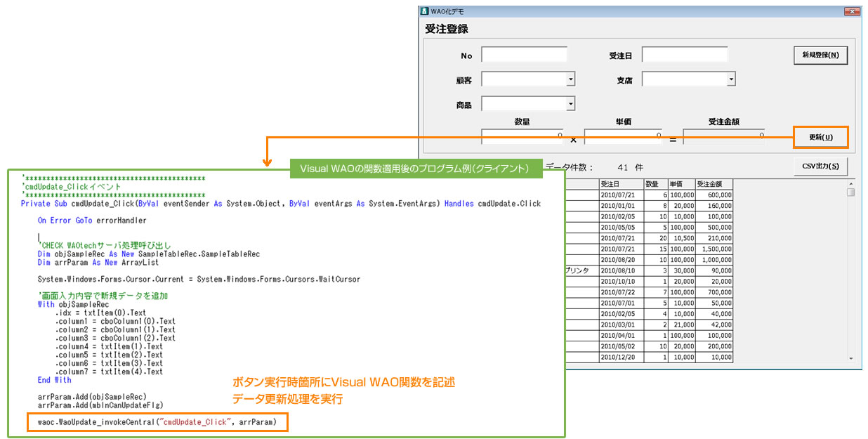Click the 単価 unit price field

coord(624,136)
